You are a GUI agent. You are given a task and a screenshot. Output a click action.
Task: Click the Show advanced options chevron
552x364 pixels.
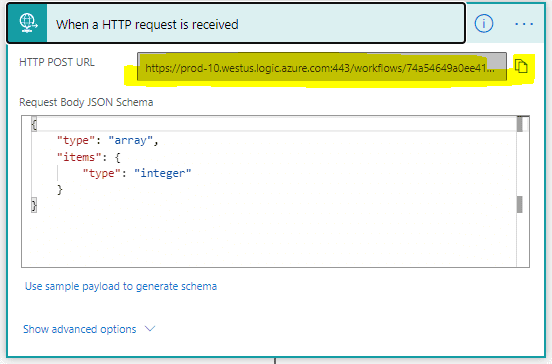click(x=150, y=329)
